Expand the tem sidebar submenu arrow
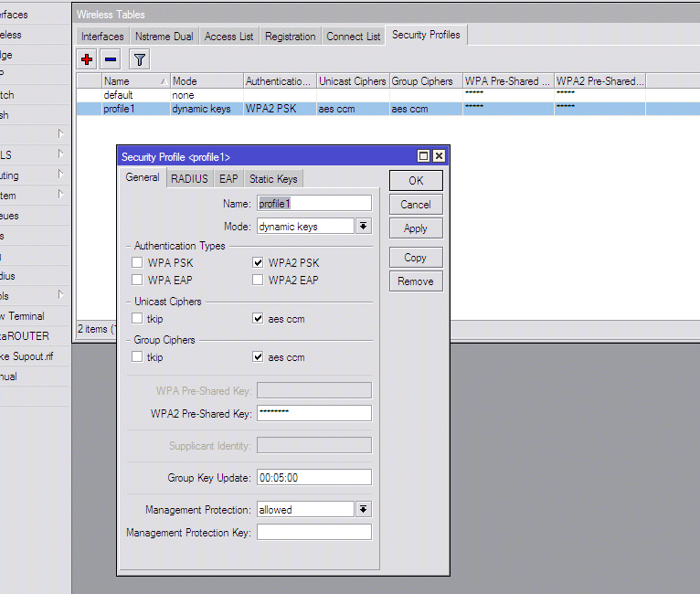Screen dimensions: 700x594 (60, 194)
